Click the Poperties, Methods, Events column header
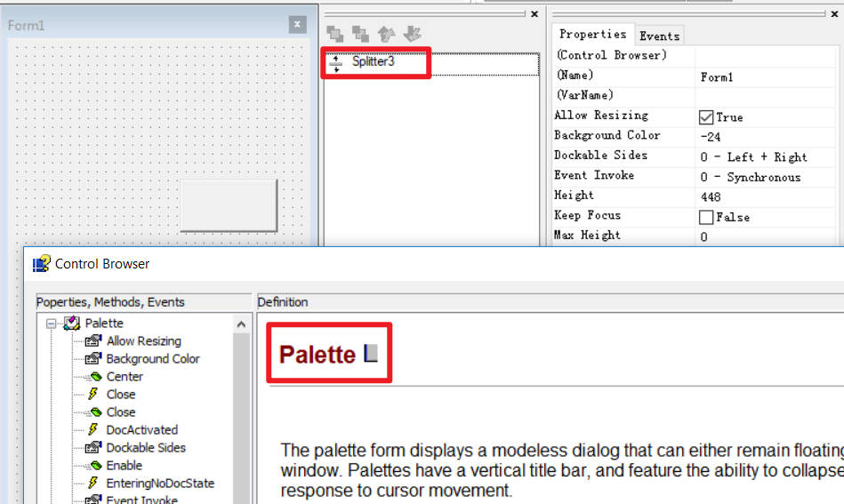The height and width of the screenshot is (504, 844). pyautogui.click(x=144, y=302)
